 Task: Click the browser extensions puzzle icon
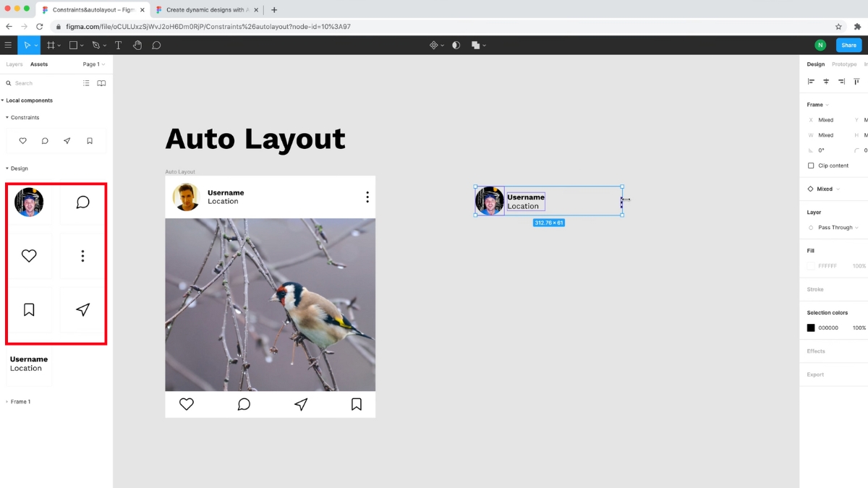coord(858,26)
